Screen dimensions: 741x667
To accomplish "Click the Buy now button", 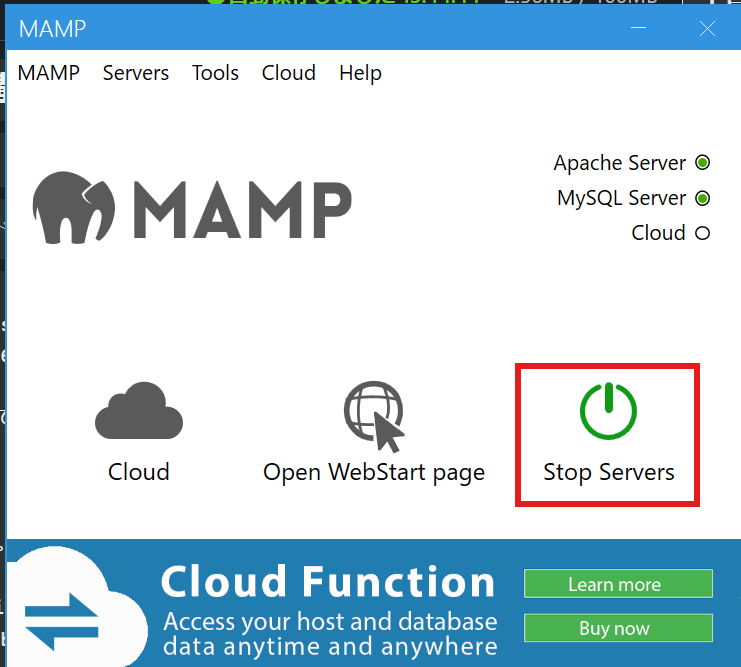I will click(618, 628).
